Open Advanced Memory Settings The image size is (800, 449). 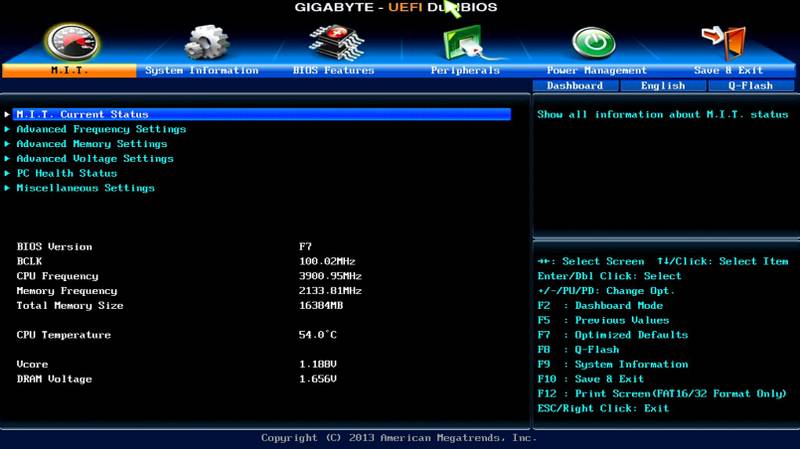tap(92, 144)
